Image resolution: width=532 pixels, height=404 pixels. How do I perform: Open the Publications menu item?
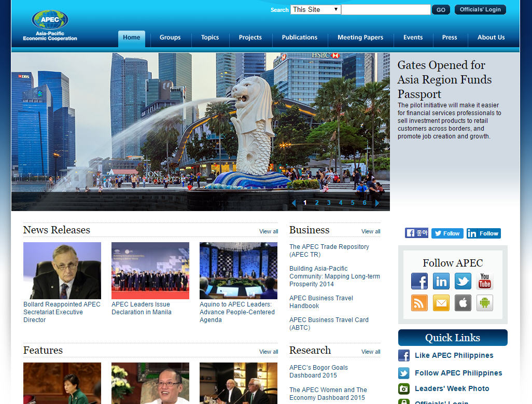coord(299,37)
